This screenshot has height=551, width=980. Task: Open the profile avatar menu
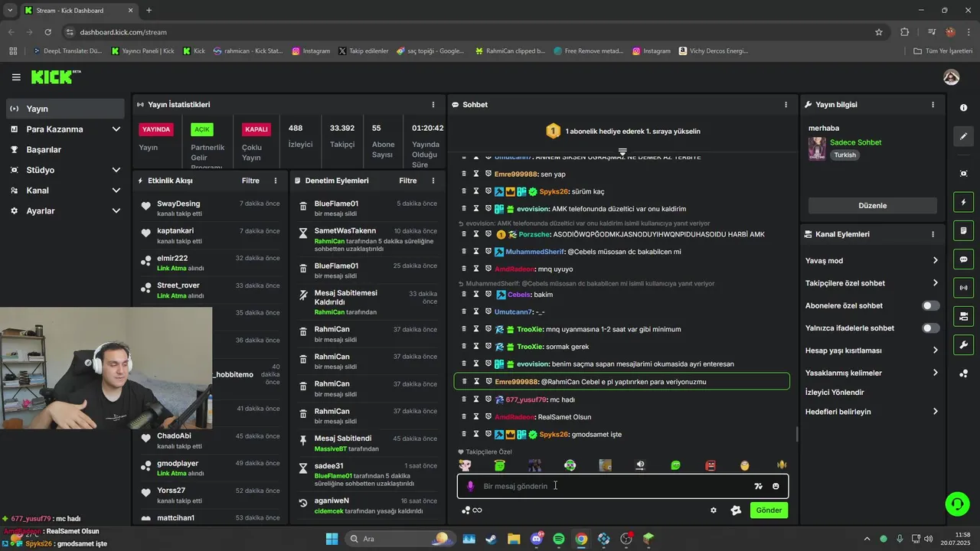(x=951, y=77)
